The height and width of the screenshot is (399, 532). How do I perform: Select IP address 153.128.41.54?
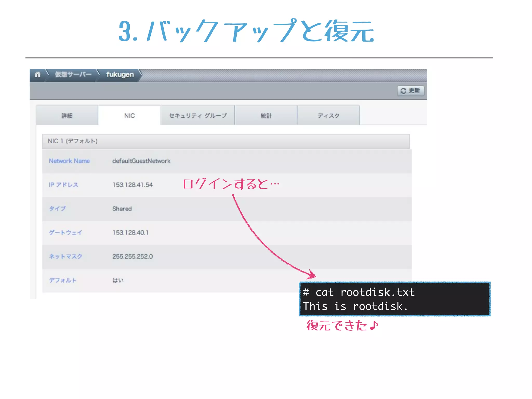tap(132, 185)
